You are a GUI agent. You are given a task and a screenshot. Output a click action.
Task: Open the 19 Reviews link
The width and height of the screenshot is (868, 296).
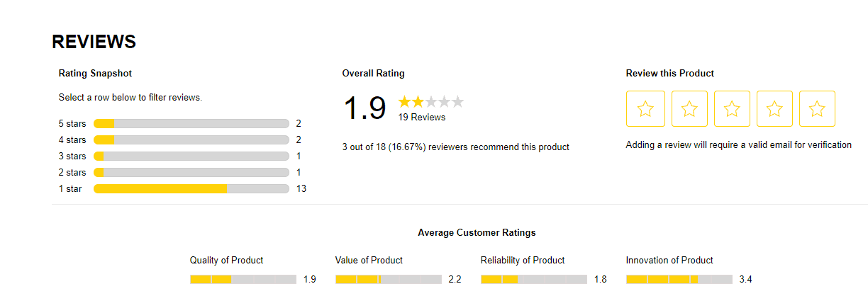[421, 117]
